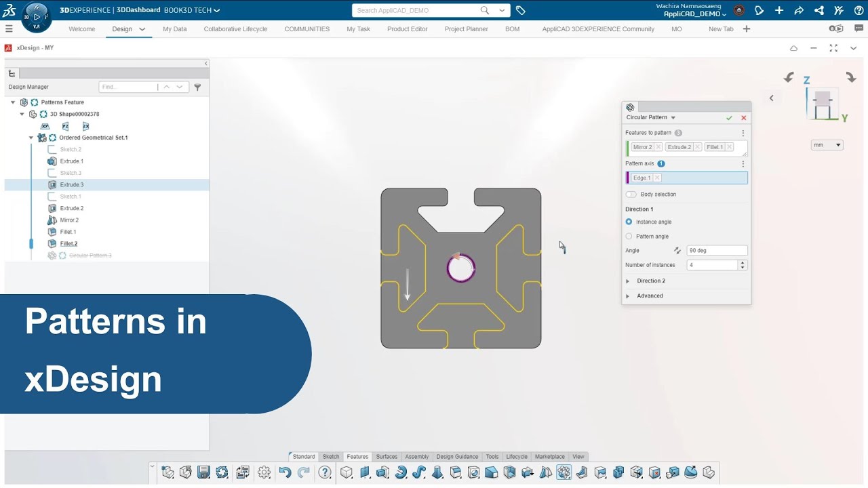Select Mirror.2 in the design tree
868x488 pixels.
pos(69,220)
